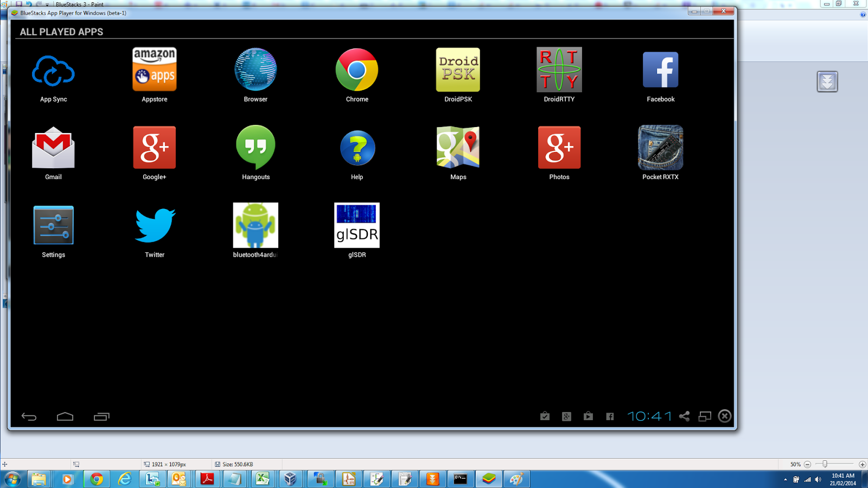This screenshot has height=488, width=868.
Task: Save the image in Paint
Action: point(19,4)
